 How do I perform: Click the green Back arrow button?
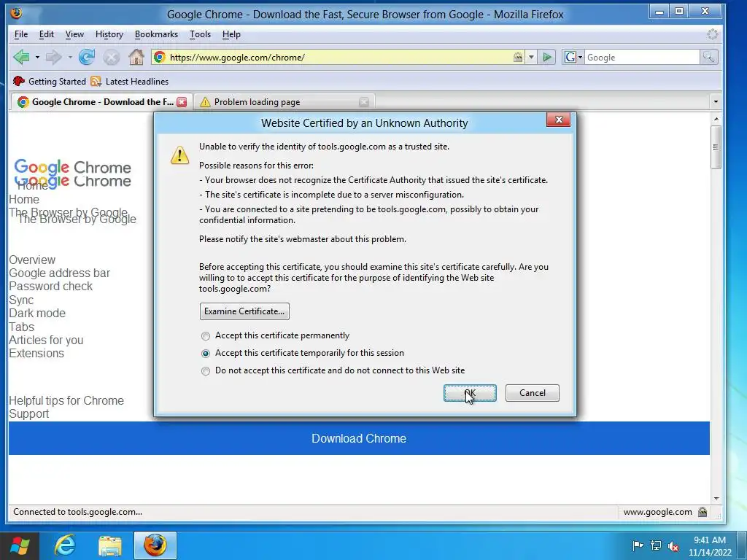tap(21, 57)
